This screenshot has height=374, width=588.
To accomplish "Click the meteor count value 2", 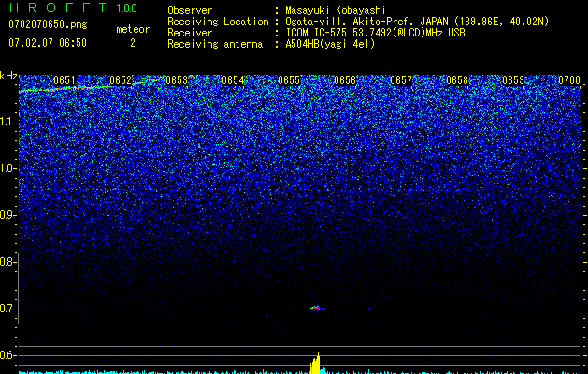I will pos(133,43).
